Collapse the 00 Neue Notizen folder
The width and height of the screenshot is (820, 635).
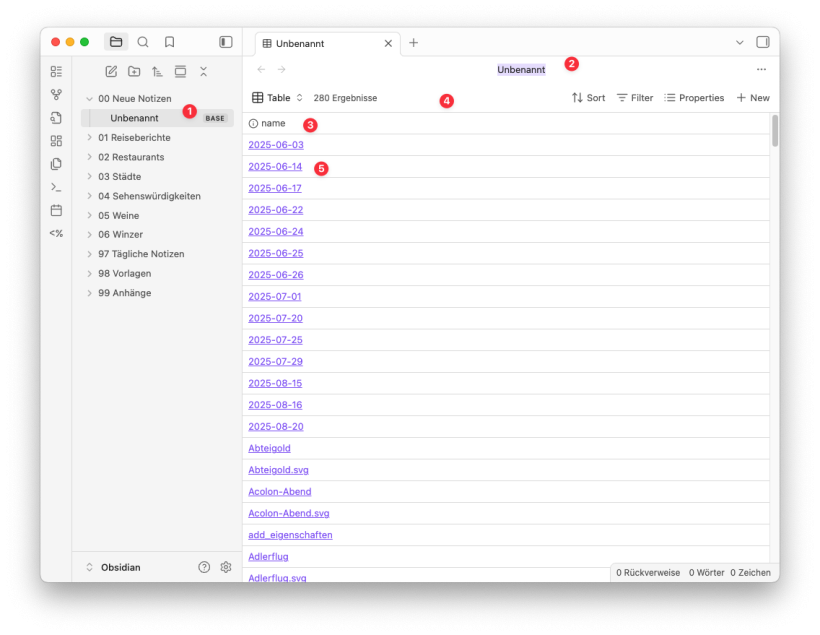tap(89, 98)
